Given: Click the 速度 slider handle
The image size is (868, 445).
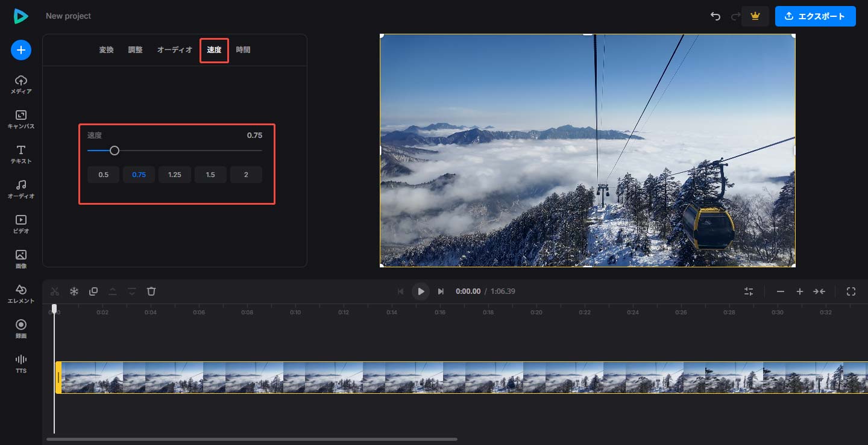Looking at the screenshot, I should tap(115, 151).
